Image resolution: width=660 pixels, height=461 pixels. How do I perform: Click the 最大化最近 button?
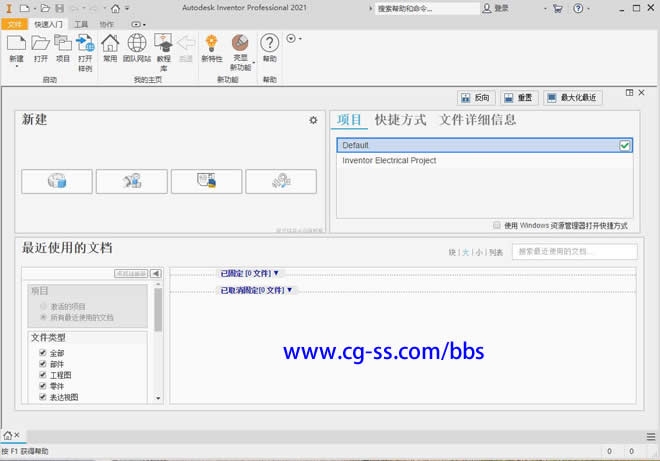tap(572, 97)
